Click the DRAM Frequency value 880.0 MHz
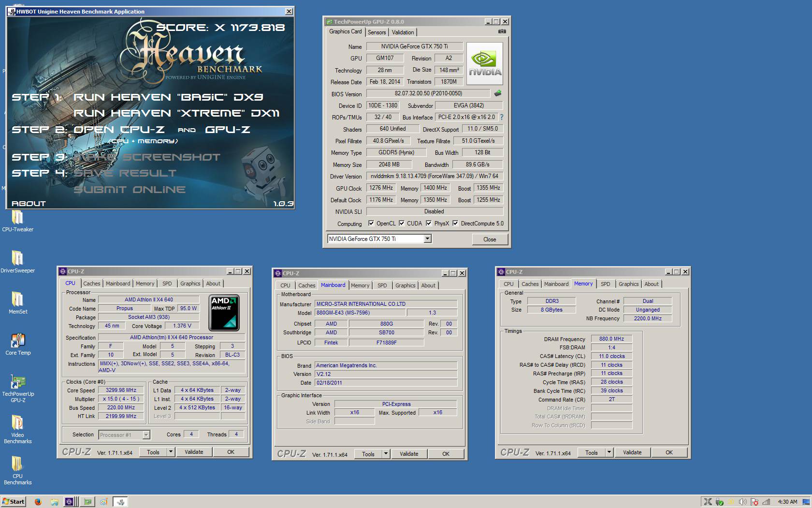The height and width of the screenshot is (508, 812). pyautogui.click(x=611, y=339)
